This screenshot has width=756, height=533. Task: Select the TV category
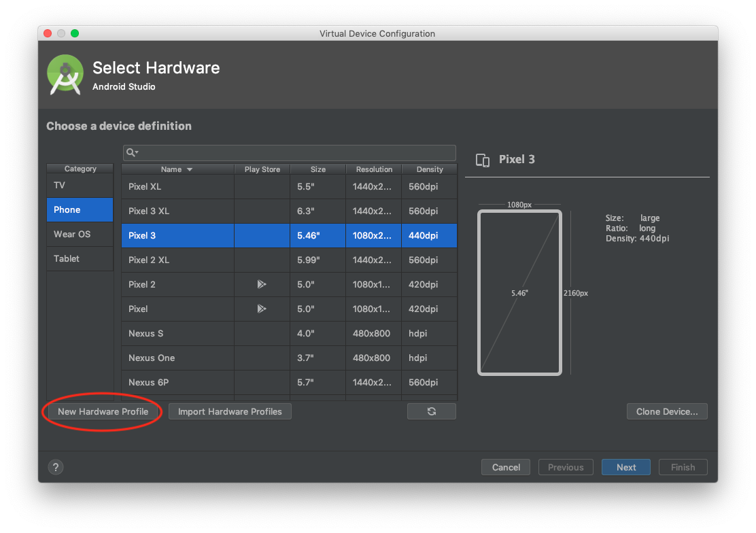[x=80, y=185]
